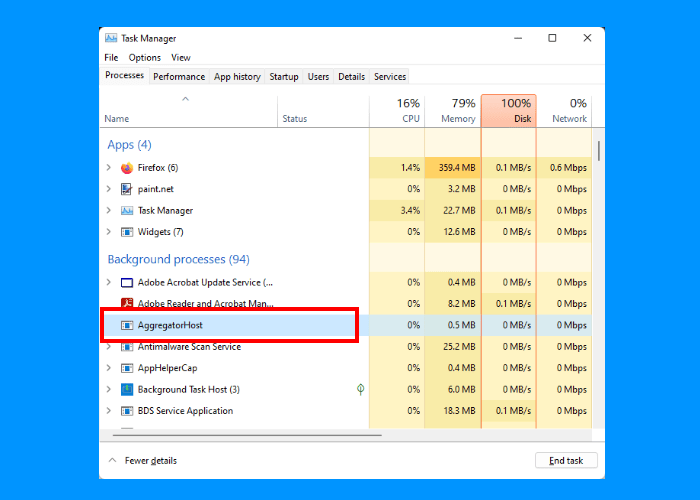The width and height of the screenshot is (700, 500).
Task: Switch to the Performance tab
Action: click(x=179, y=76)
